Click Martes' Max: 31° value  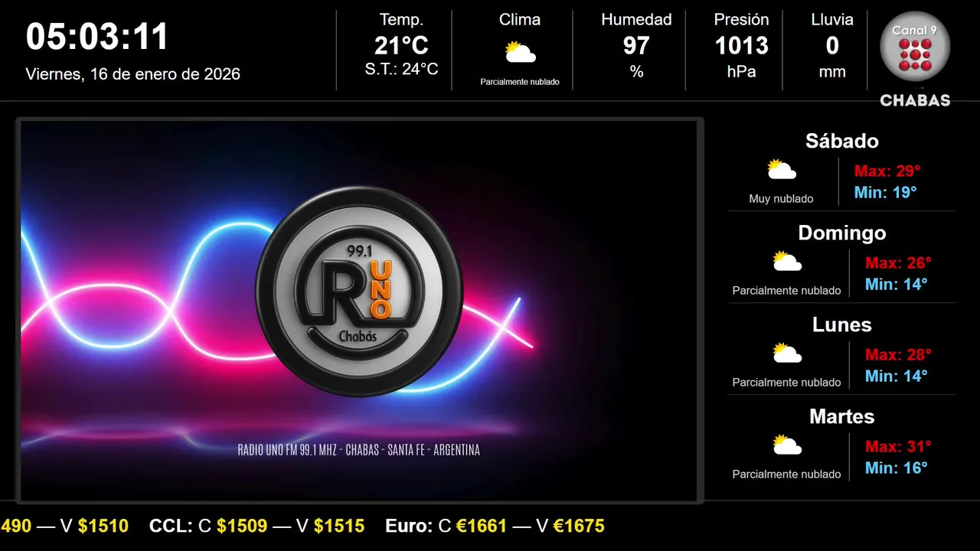point(898,446)
